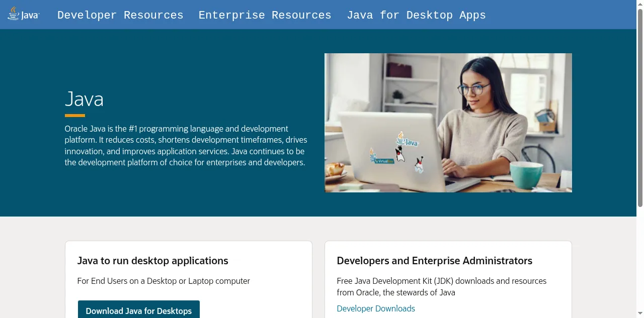Click the Java logo in header
The height and width of the screenshot is (318, 644).
pyautogui.click(x=23, y=14)
